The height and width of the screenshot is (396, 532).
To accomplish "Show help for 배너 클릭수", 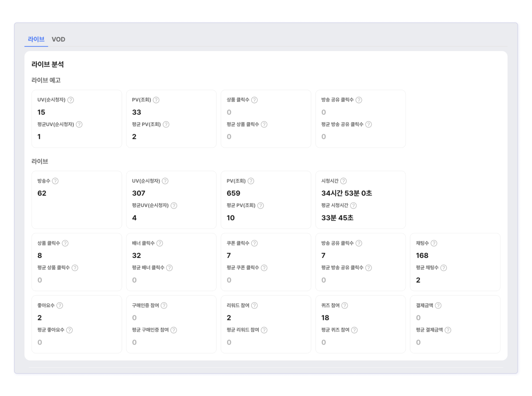I will [x=160, y=243].
